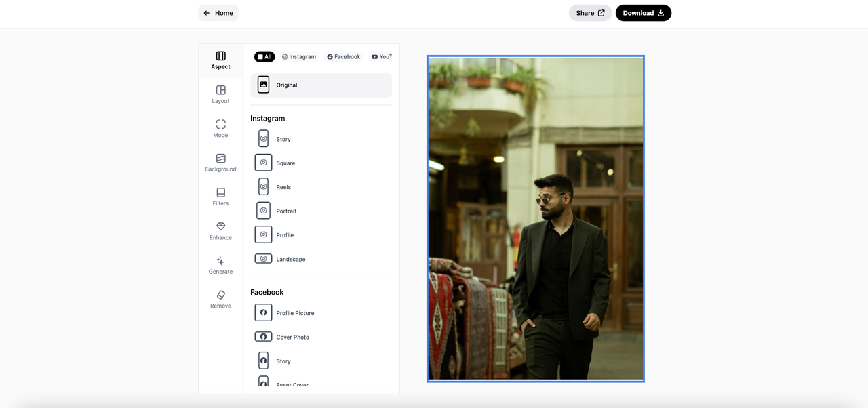Image resolution: width=868 pixels, height=408 pixels.
Task: Filter presets by All tab
Action: [x=264, y=57]
